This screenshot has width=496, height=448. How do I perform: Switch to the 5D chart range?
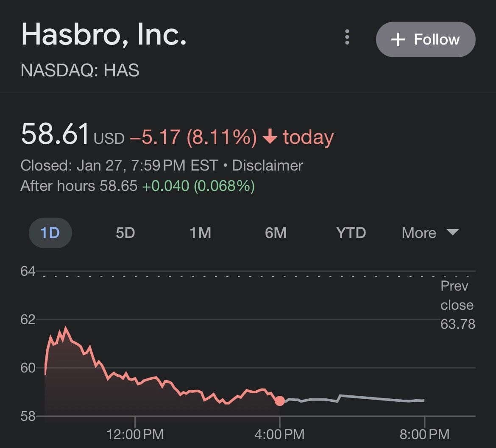pyautogui.click(x=125, y=232)
